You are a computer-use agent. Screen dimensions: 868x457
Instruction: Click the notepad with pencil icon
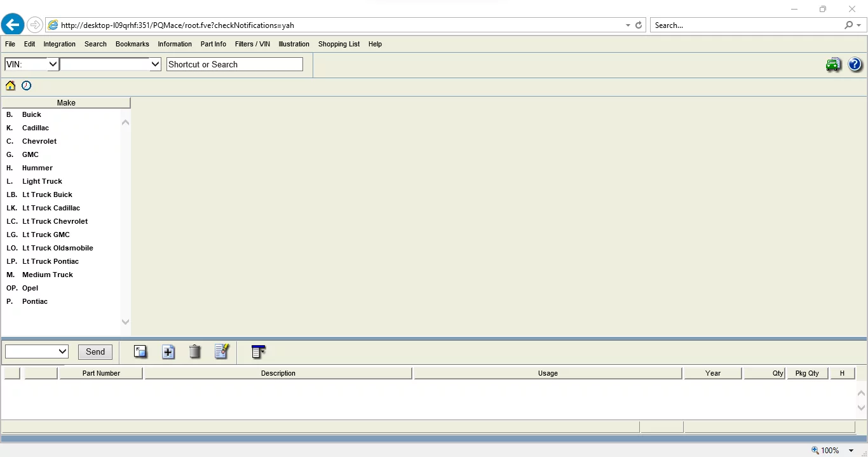coord(221,351)
